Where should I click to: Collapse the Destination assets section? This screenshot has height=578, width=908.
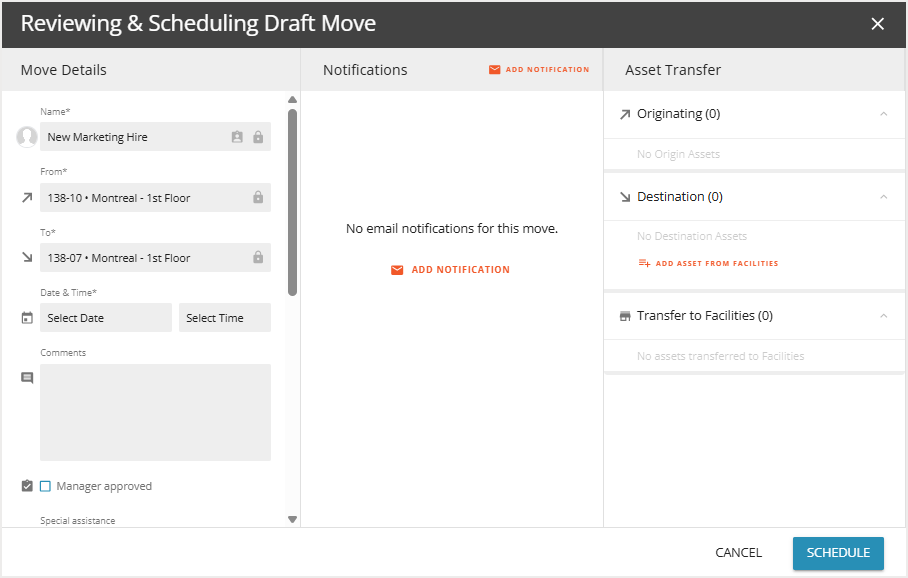click(x=883, y=197)
